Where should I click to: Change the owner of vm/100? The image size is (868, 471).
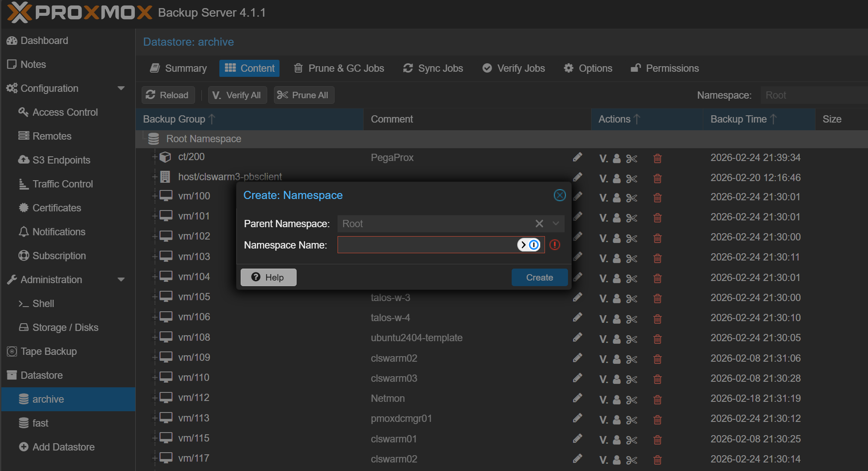616,198
